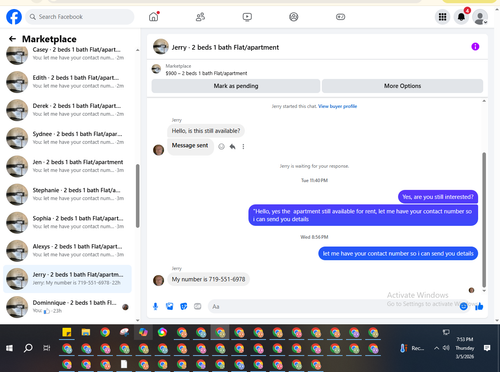Open the Facebook logo home link

coord(14,17)
